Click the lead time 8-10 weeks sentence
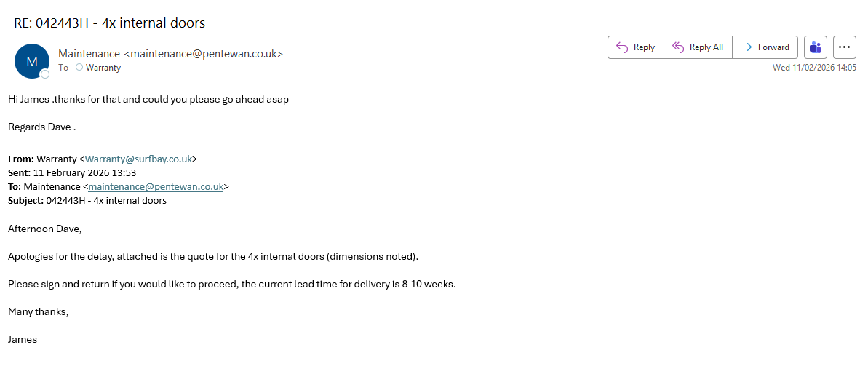 (x=231, y=284)
